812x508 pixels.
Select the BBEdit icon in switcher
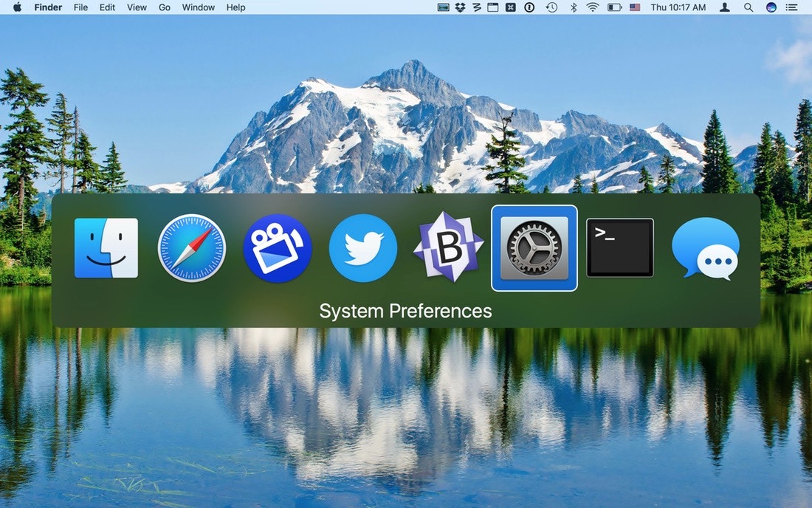coord(449,247)
